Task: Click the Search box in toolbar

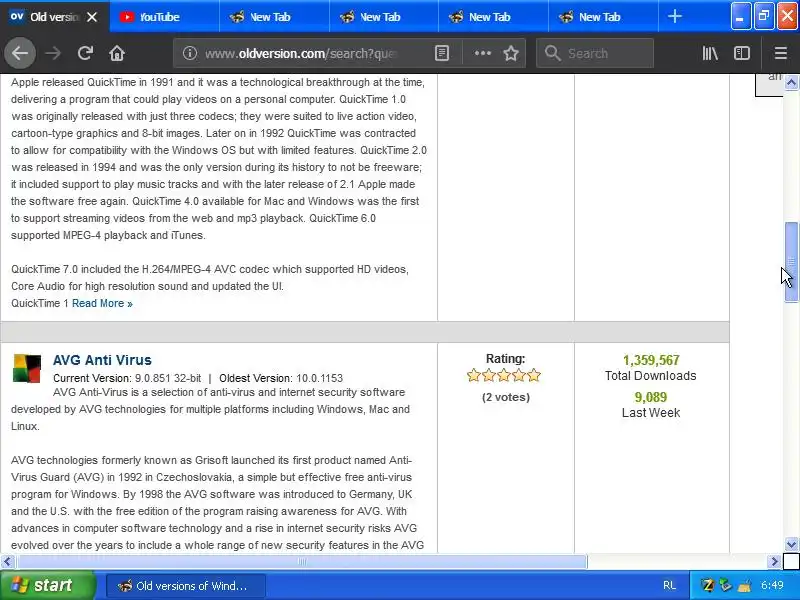Action: click(595, 53)
